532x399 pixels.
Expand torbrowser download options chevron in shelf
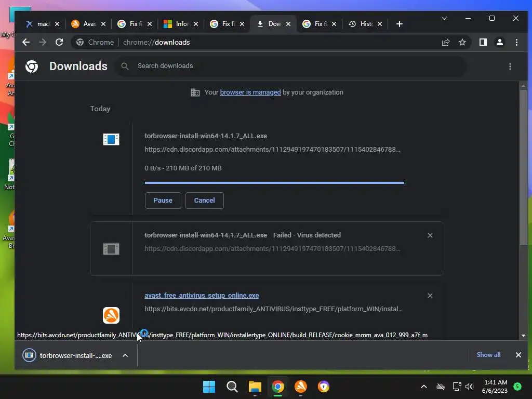coord(125,355)
